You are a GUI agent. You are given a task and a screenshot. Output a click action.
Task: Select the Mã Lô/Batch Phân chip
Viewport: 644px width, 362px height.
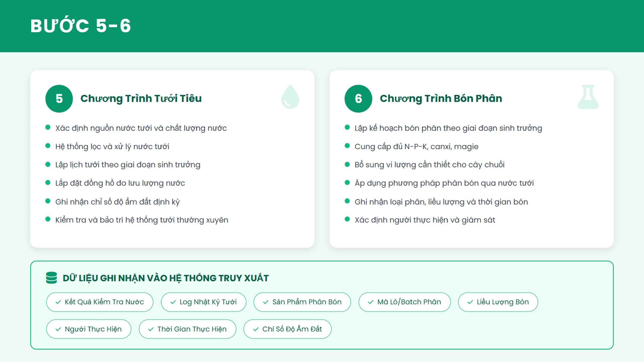tap(404, 302)
